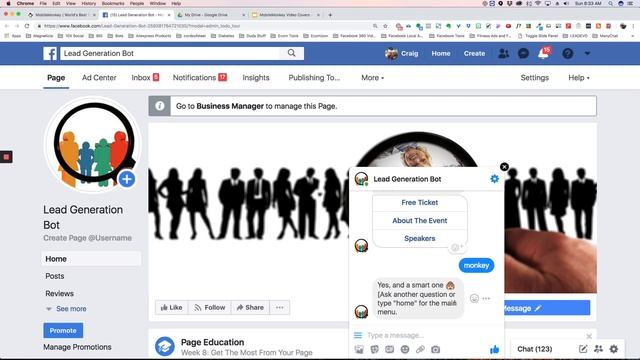The width and height of the screenshot is (640, 360).
Task: Expand the Help dropdown
Action: pos(579,78)
